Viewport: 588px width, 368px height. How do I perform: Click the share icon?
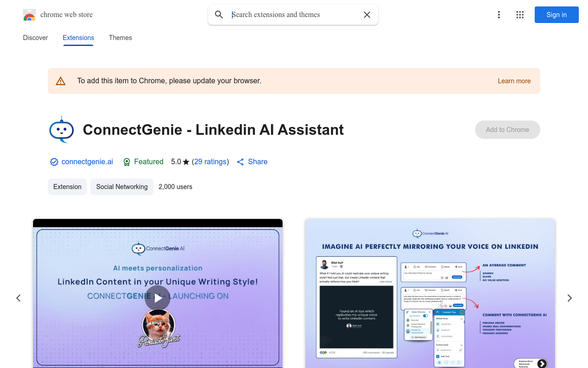tap(240, 162)
